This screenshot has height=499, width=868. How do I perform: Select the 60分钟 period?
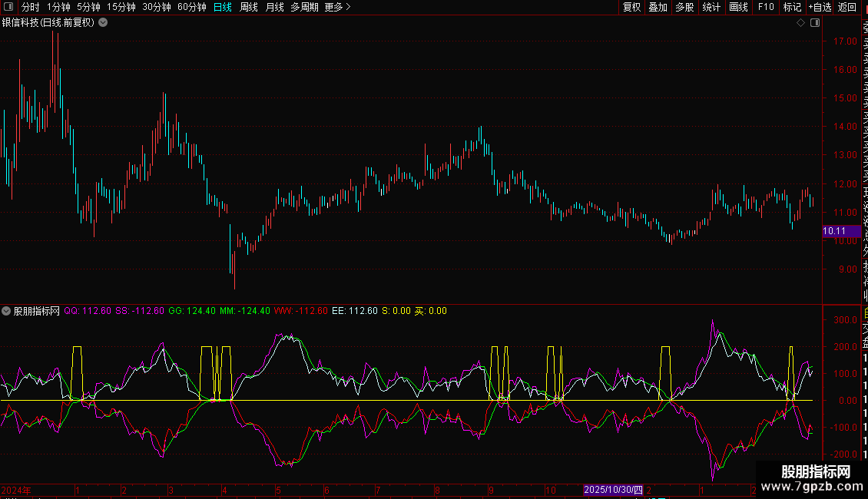coord(191,7)
